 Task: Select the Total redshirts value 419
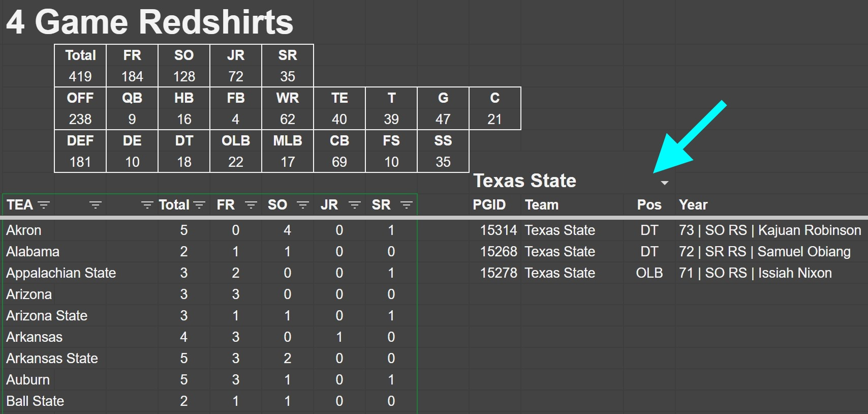(80, 77)
